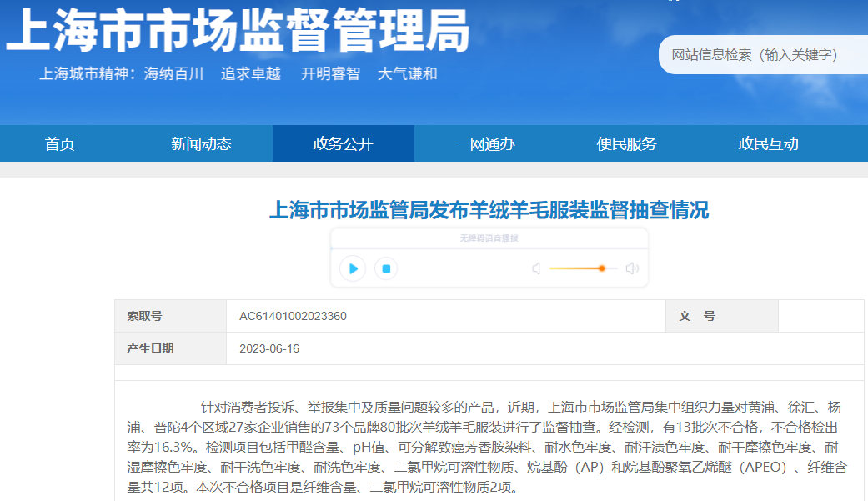Open the 新闻动态 menu item
The width and height of the screenshot is (868, 501).
(x=201, y=144)
